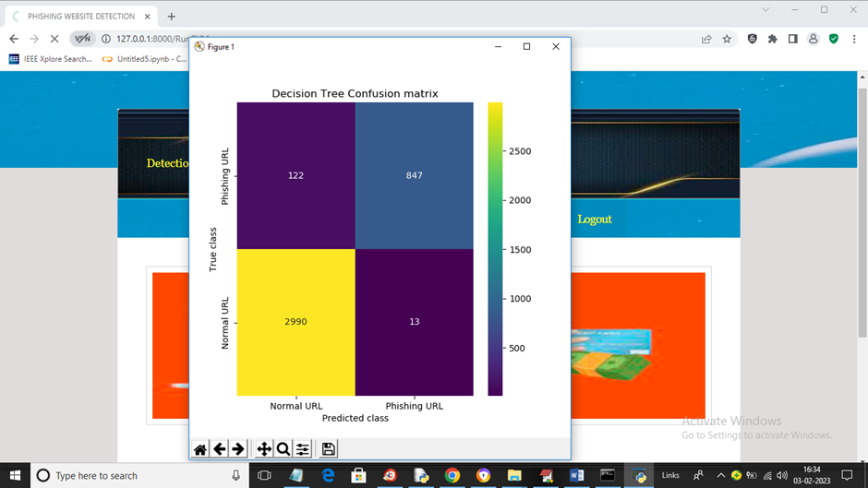Click the browser forward arrow

(x=34, y=39)
